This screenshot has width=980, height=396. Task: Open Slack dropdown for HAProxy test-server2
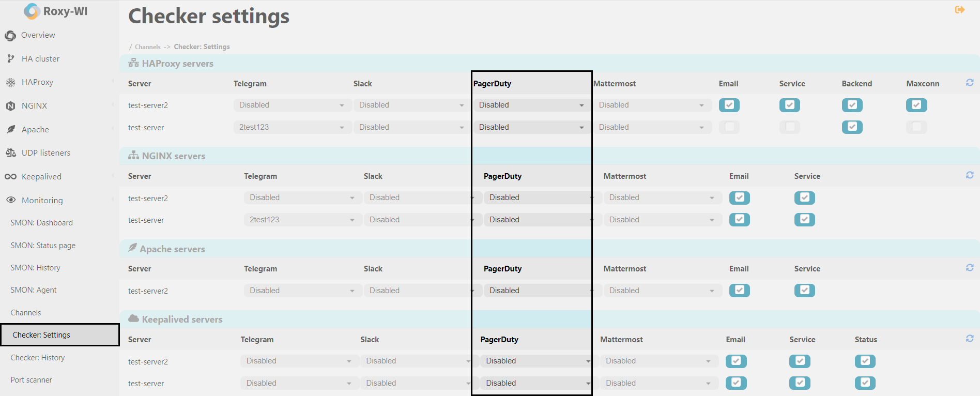pos(411,105)
